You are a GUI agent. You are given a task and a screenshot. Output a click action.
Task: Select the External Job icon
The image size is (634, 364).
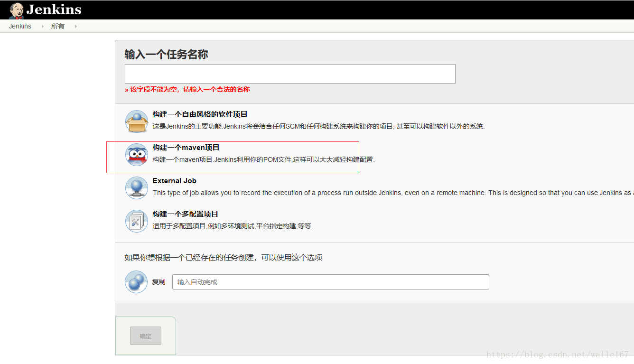137,188
